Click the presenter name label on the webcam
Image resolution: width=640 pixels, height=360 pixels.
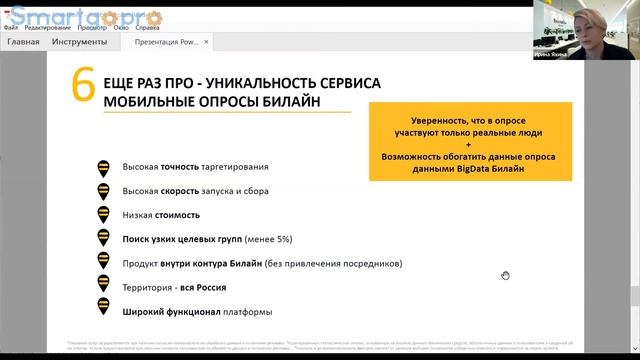pyautogui.click(x=551, y=54)
